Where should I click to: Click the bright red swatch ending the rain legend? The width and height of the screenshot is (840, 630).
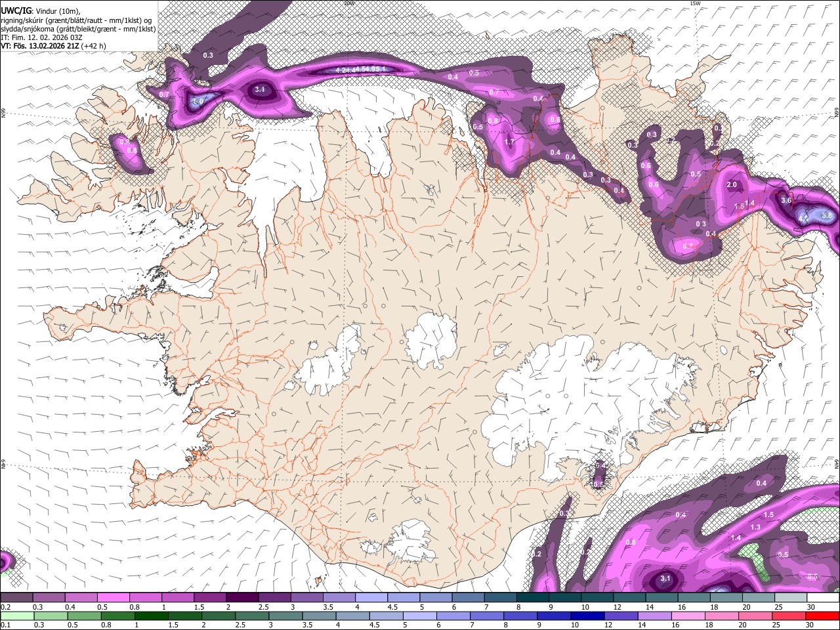coord(823,616)
